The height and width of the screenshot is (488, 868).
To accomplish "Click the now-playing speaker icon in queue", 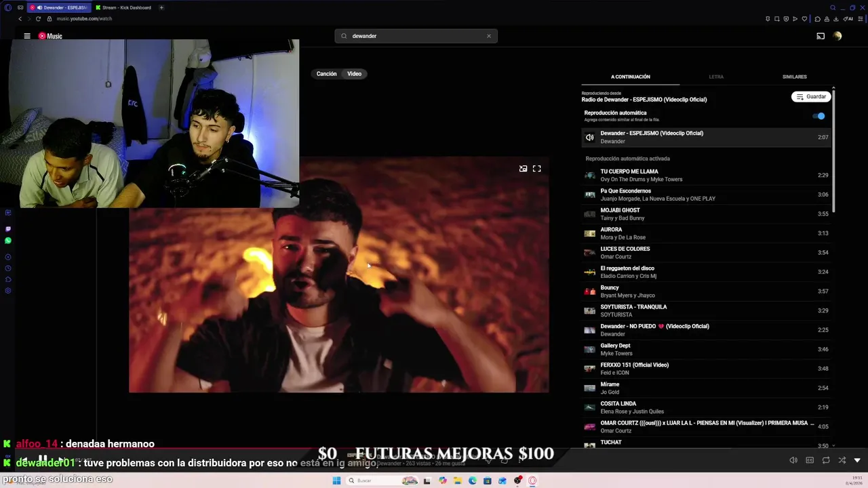I will pos(590,137).
